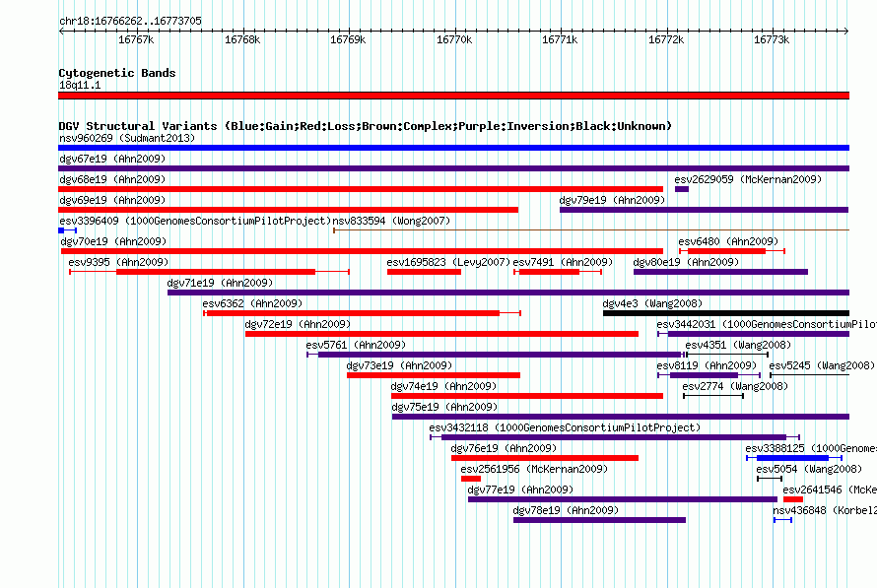Open dgv4e3 (Wang2008) variant
Viewport: 877px width, 588px height.
(x=652, y=303)
